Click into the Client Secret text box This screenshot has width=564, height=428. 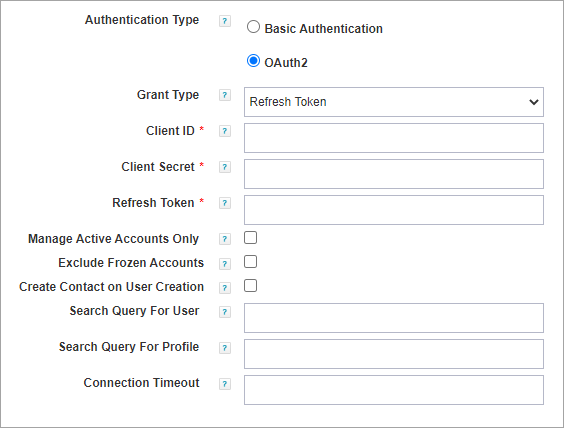[394, 174]
